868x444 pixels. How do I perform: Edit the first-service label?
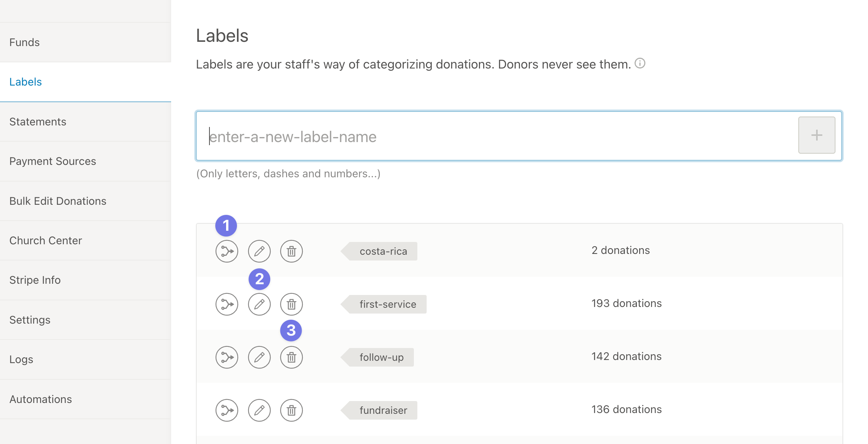[259, 304]
